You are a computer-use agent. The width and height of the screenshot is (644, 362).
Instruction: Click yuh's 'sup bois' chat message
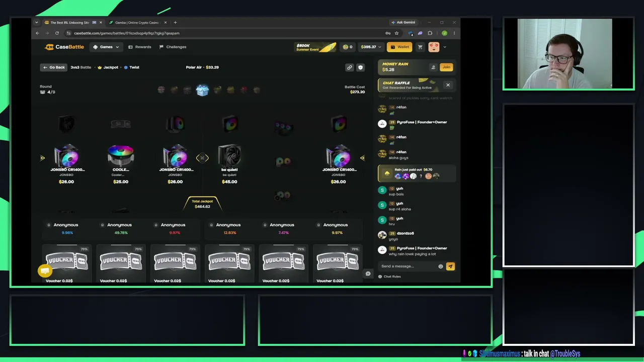point(396,194)
